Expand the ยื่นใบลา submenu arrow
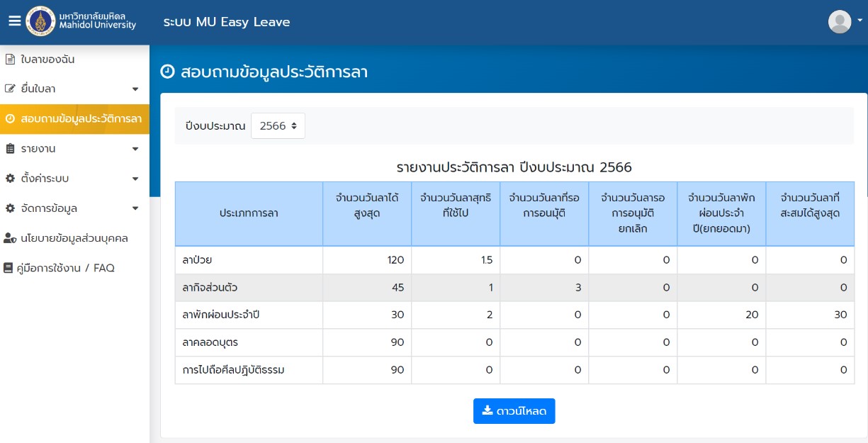868x443 pixels. pyautogui.click(x=135, y=89)
